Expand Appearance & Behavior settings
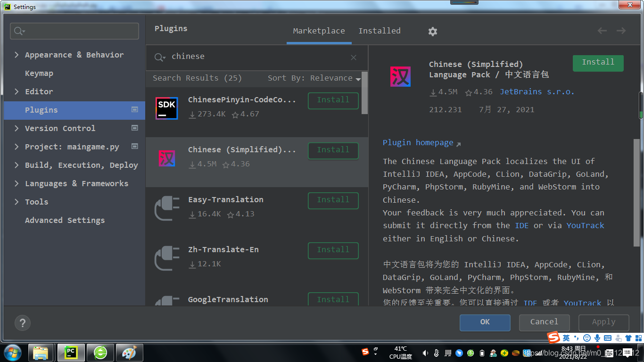Image resolution: width=644 pixels, height=362 pixels. 17,55
